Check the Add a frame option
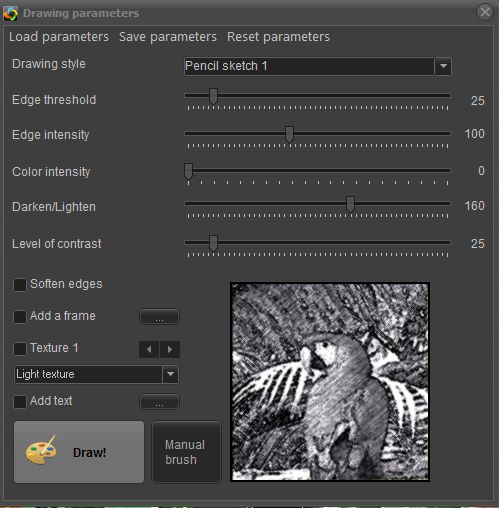The width and height of the screenshot is (499, 508). click(x=20, y=317)
